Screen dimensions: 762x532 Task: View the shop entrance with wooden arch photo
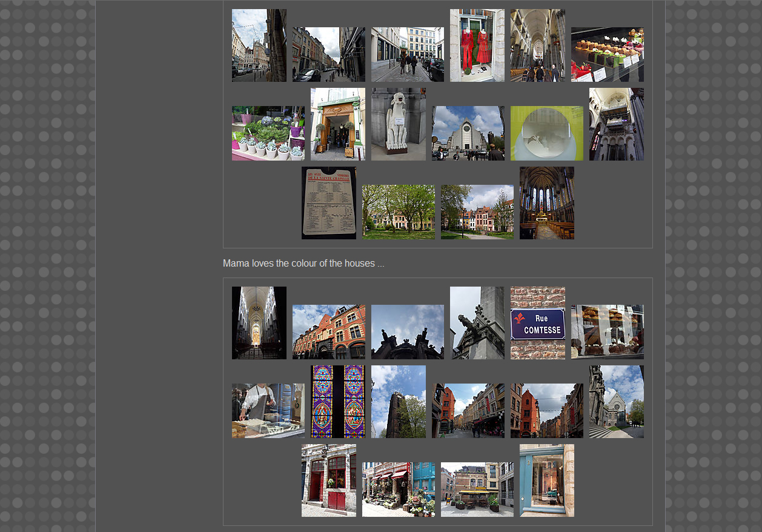click(x=337, y=124)
